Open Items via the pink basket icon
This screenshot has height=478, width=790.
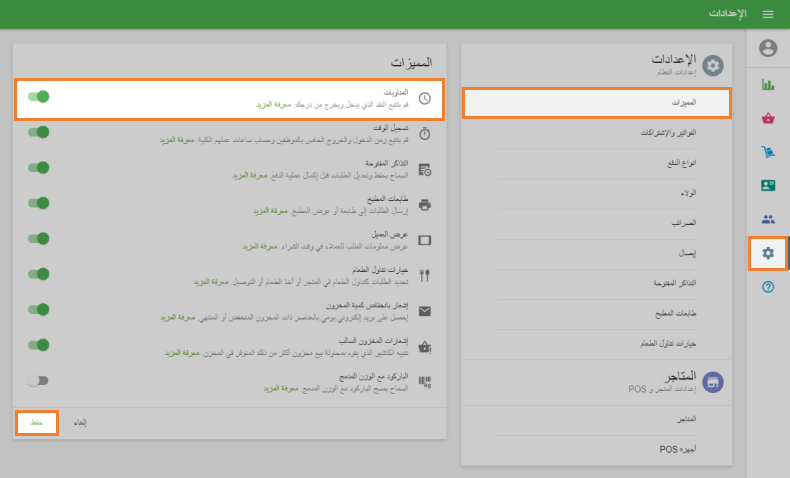point(768,118)
